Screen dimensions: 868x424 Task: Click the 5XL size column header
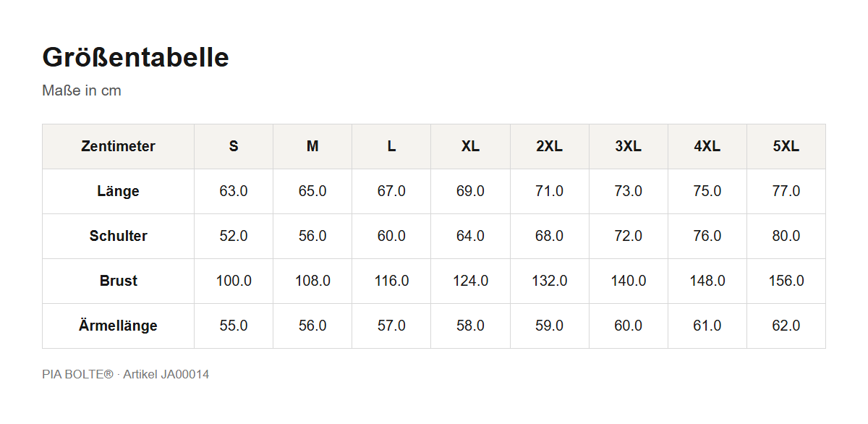[x=786, y=146]
